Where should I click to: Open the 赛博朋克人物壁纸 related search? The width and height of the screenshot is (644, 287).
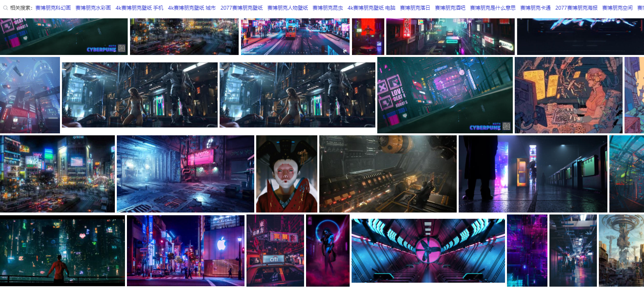coord(288,8)
